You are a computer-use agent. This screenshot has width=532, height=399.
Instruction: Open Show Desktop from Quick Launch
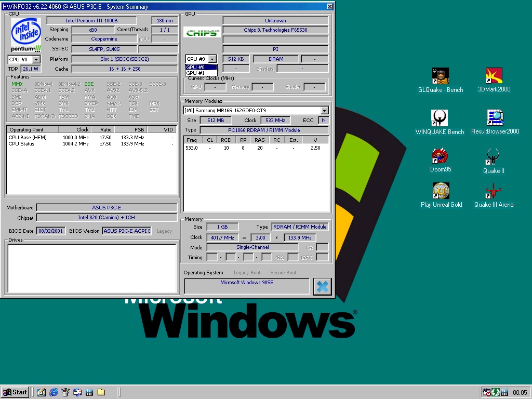click(x=42, y=392)
